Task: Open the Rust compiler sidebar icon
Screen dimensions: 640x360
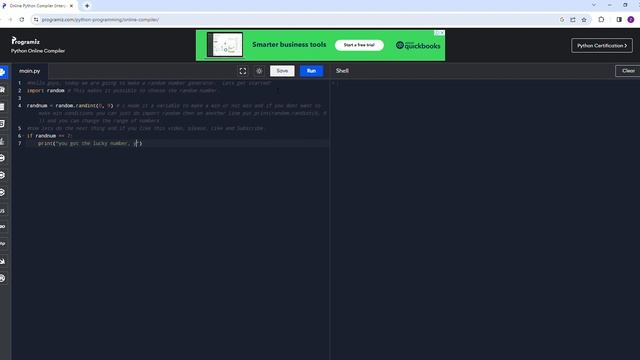Action: click(2, 278)
